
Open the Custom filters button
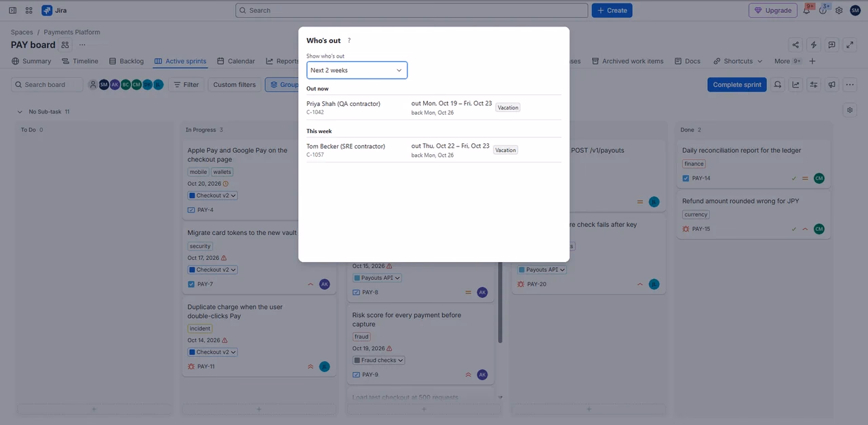click(x=235, y=85)
